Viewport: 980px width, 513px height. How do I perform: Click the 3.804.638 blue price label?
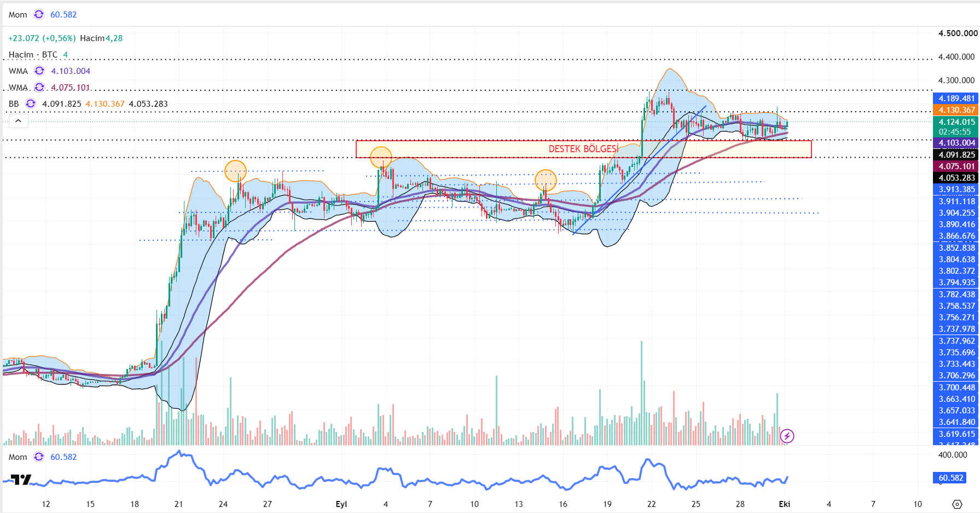956,260
